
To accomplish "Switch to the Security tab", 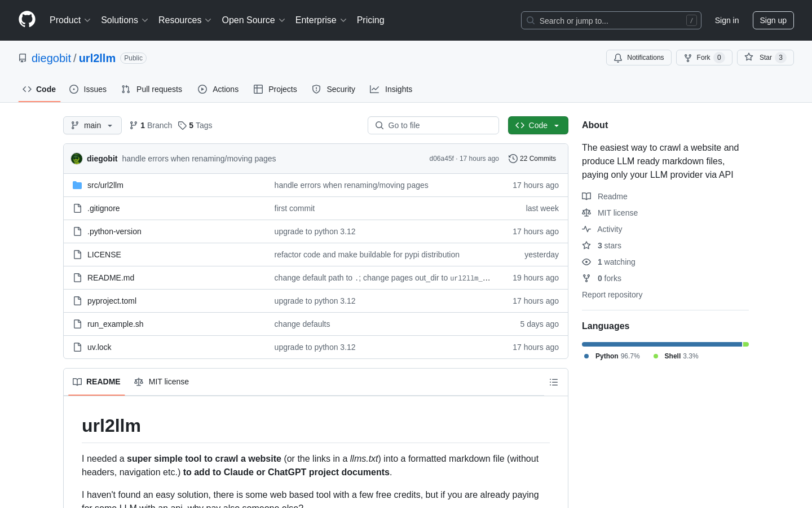I will pos(334,89).
